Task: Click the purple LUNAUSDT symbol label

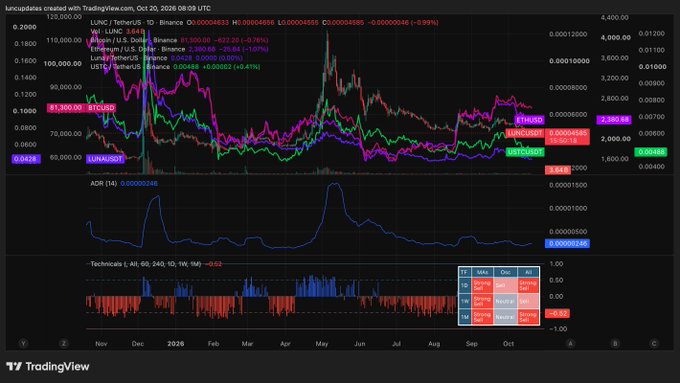Action: tap(105, 159)
